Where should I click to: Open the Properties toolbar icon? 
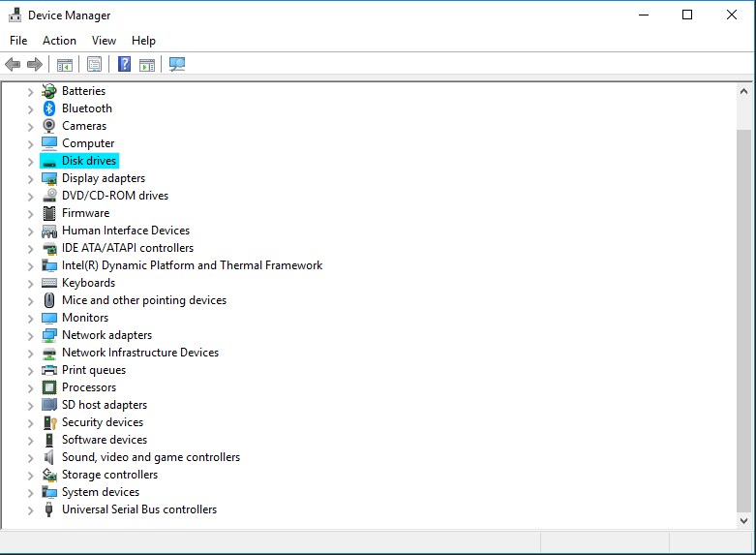95,64
